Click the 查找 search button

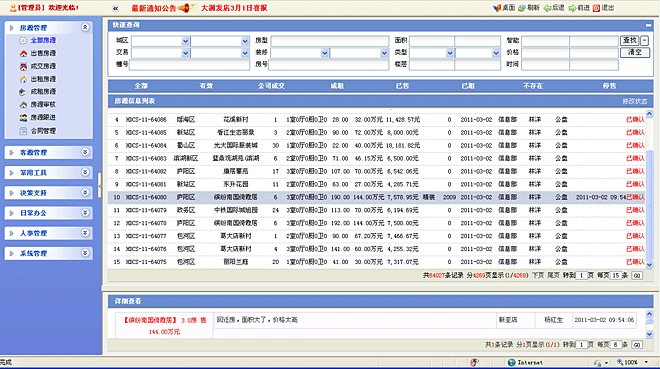tap(630, 40)
